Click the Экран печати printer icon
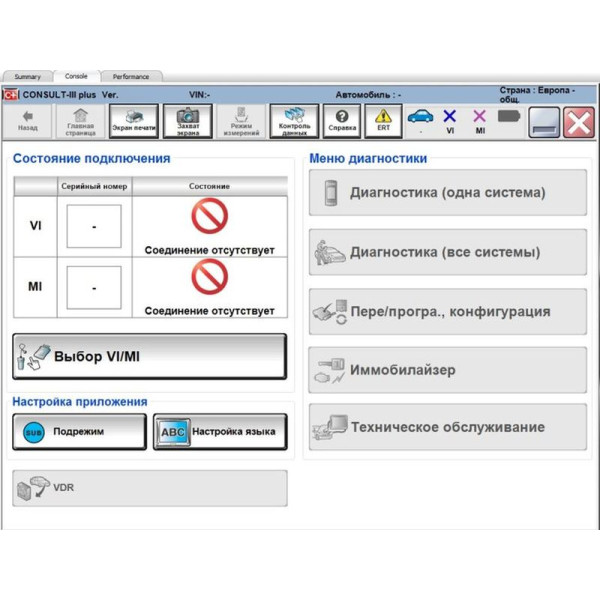Screen dimensions: 600x600 (x=133, y=121)
